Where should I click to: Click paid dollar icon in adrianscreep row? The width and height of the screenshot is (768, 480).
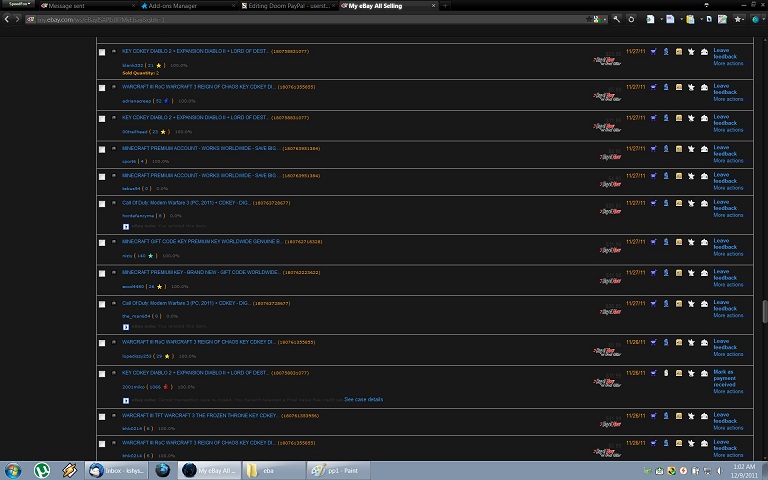[x=666, y=87]
